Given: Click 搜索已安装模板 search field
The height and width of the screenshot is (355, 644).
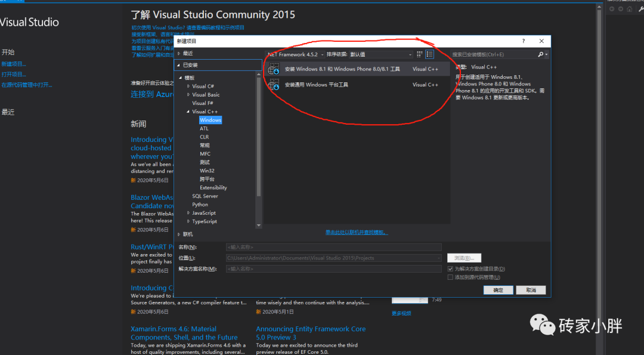Looking at the screenshot, I should [x=494, y=54].
